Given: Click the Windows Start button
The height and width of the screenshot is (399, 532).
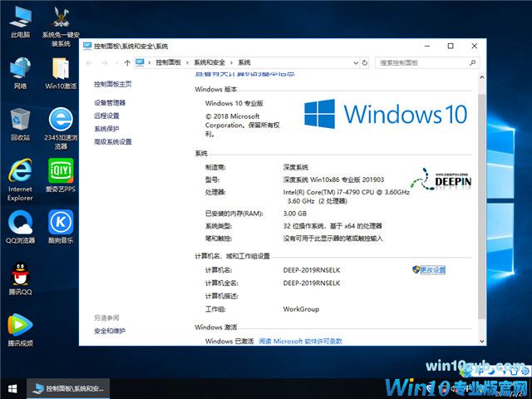Looking at the screenshot, I should point(12,389).
